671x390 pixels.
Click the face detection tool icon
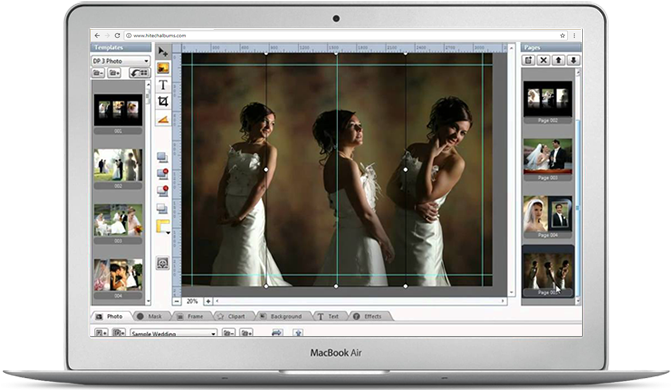[x=162, y=263]
